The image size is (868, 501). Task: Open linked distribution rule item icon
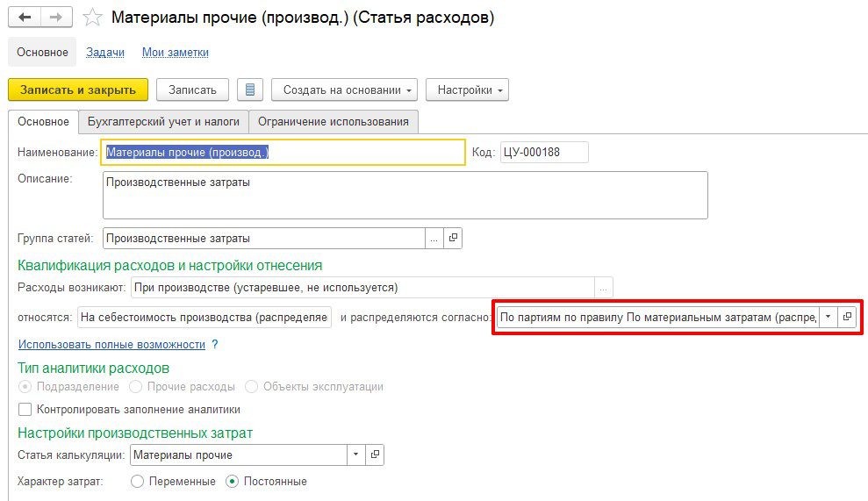click(x=847, y=317)
